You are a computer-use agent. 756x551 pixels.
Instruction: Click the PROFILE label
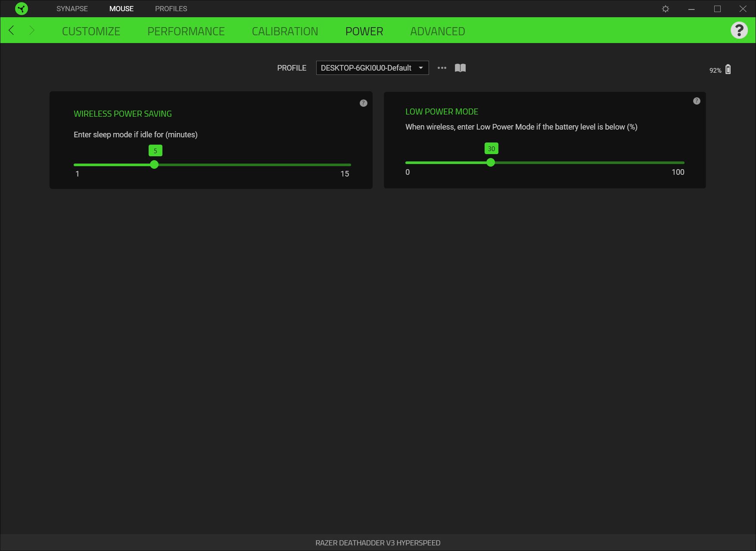pos(292,68)
